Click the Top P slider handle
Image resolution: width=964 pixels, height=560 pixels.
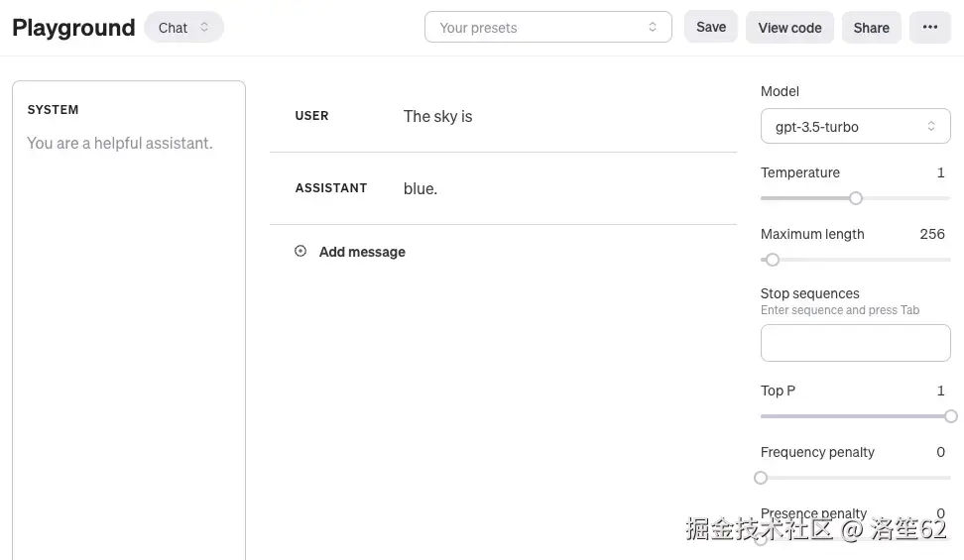[951, 416]
